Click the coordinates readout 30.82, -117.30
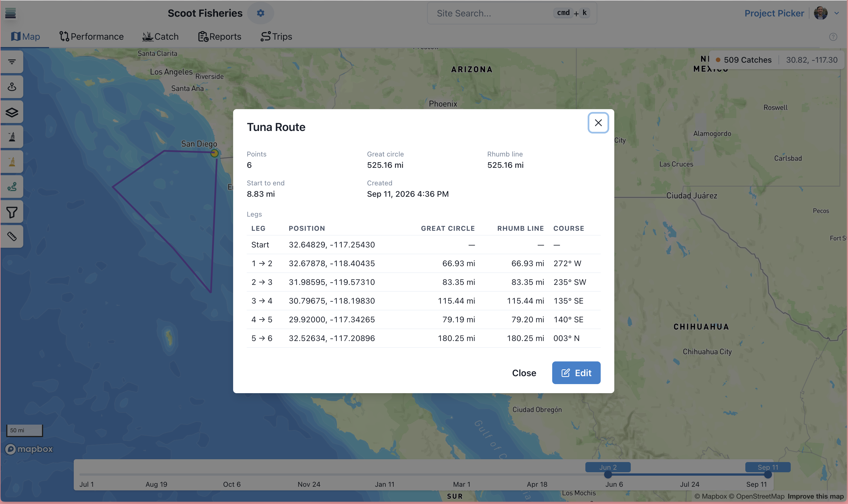 pyautogui.click(x=811, y=60)
